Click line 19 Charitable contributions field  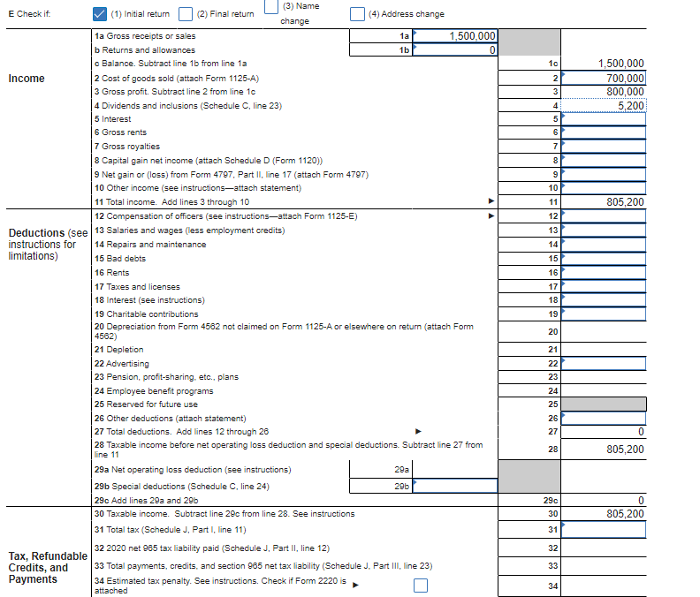click(603, 314)
